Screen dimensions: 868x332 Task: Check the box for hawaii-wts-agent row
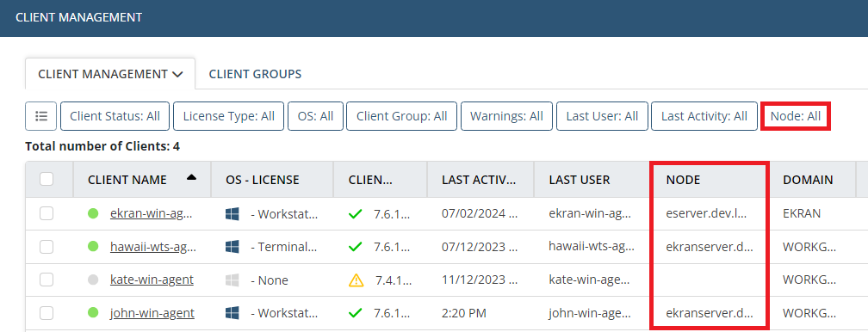(x=46, y=247)
